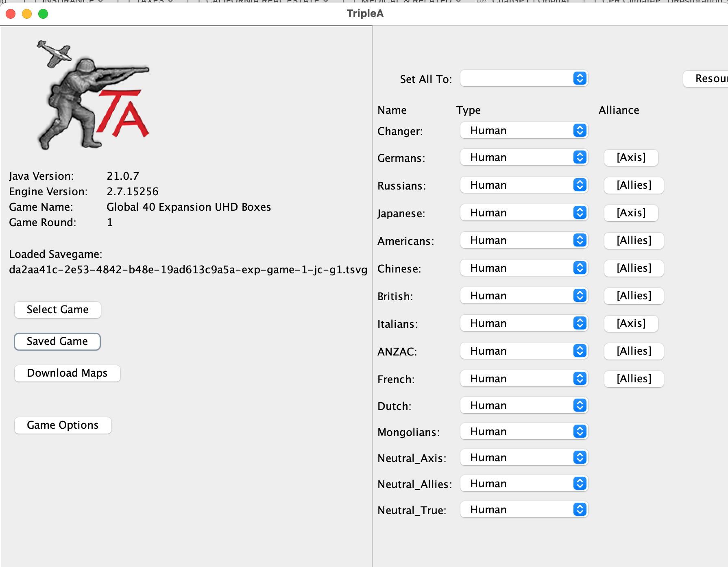
Task: Open the British player dropdown
Action: point(523,295)
